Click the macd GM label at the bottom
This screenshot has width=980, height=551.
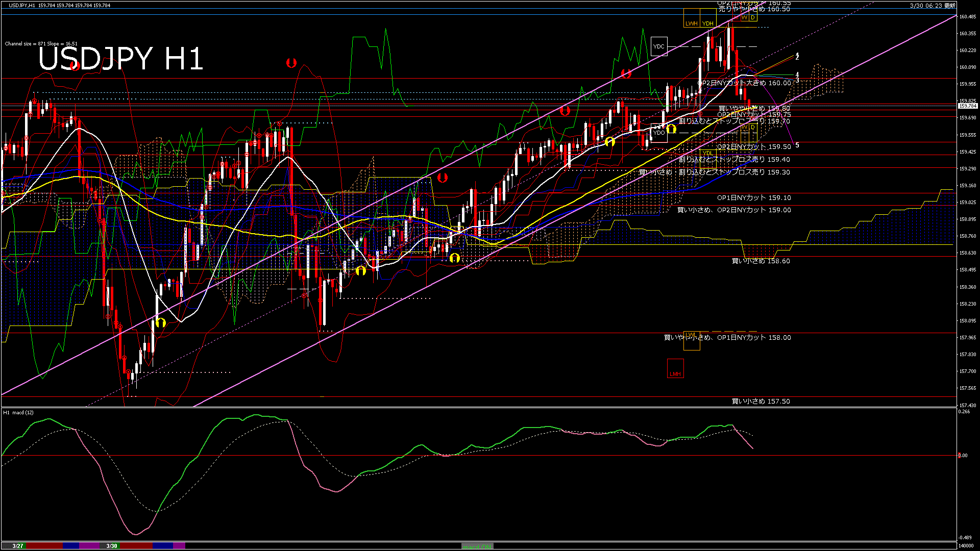click(x=478, y=545)
